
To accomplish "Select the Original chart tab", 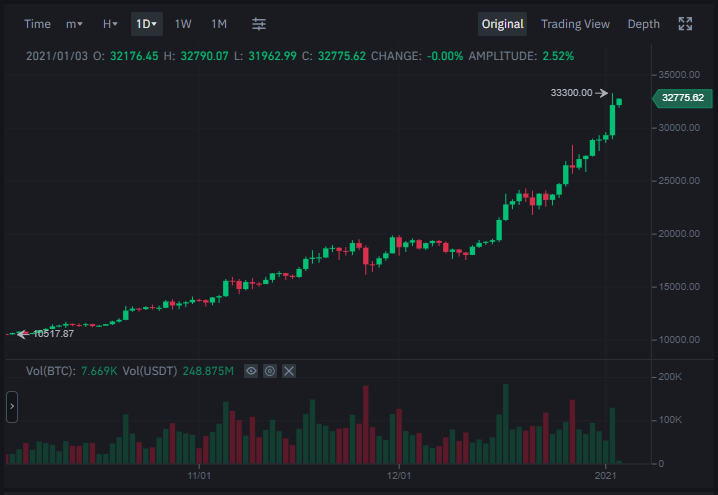I will (502, 24).
